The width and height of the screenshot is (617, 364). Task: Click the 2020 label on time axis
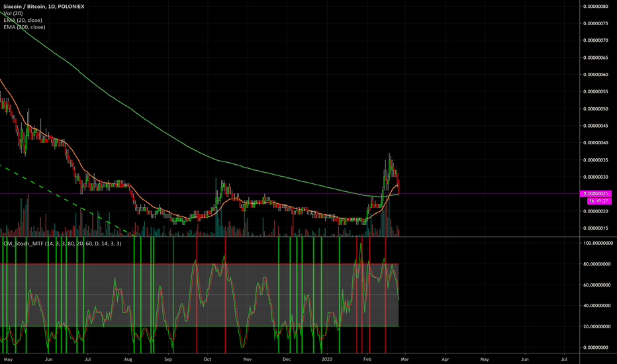coord(327,359)
